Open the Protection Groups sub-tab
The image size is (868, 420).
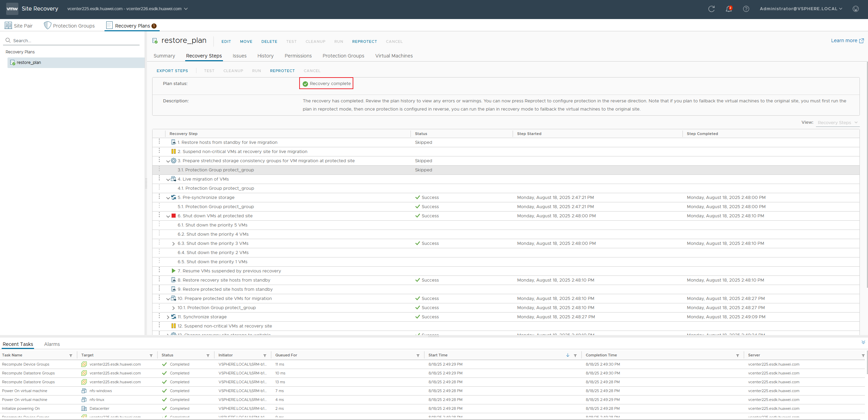point(343,56)
